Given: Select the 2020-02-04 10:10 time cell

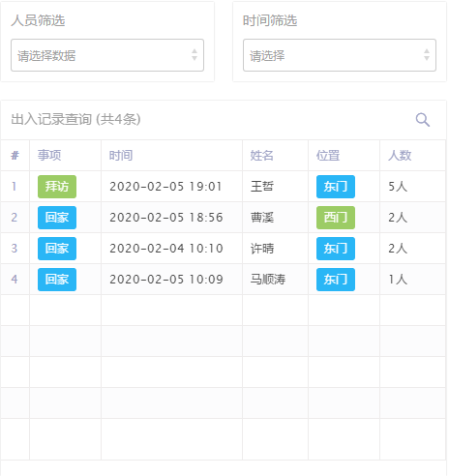Looking at the screenshot, I should (x=166, y=249).
